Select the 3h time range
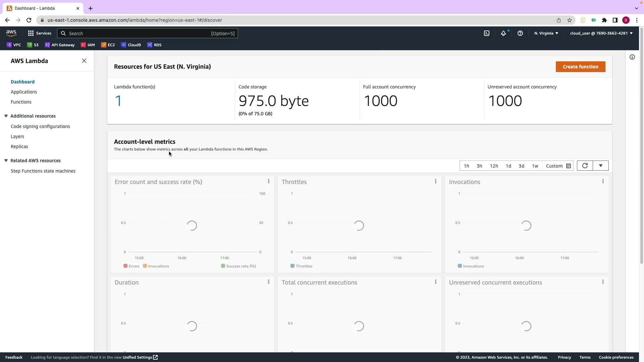Viewport: 644px width, 362px height. tap(479, 166)
